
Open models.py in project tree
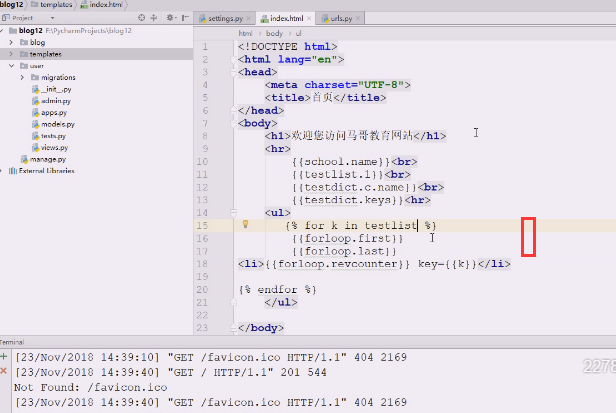(54, 124)
